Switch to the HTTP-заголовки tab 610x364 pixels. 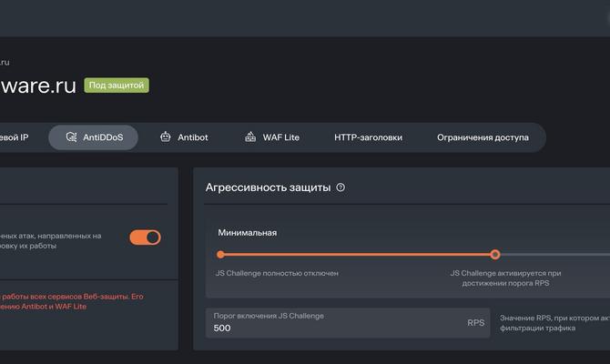coord(368,137)
